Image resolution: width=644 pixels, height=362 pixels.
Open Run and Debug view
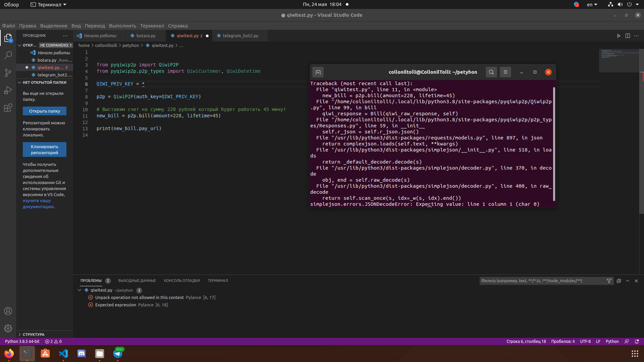tap(8, 90)
